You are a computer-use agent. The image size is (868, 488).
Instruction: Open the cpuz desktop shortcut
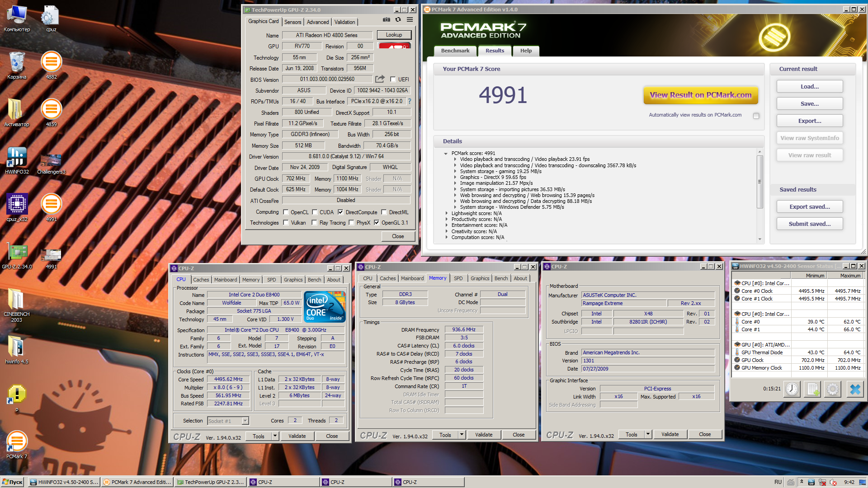51,19
